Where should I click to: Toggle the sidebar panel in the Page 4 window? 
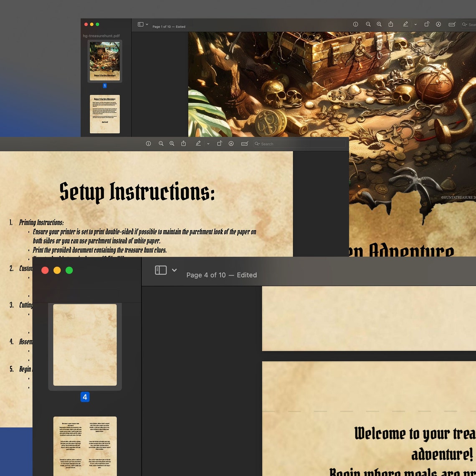pyautogui.click(x=161, y=270)
